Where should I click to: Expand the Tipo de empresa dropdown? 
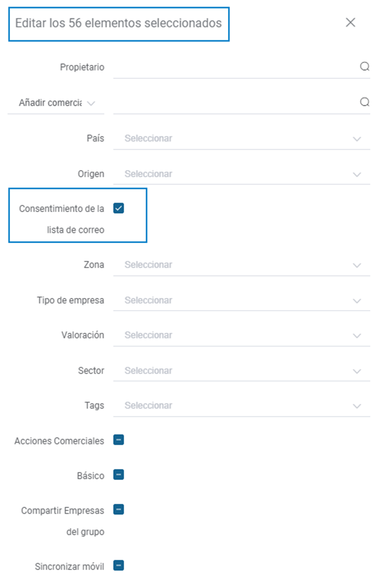241,300
